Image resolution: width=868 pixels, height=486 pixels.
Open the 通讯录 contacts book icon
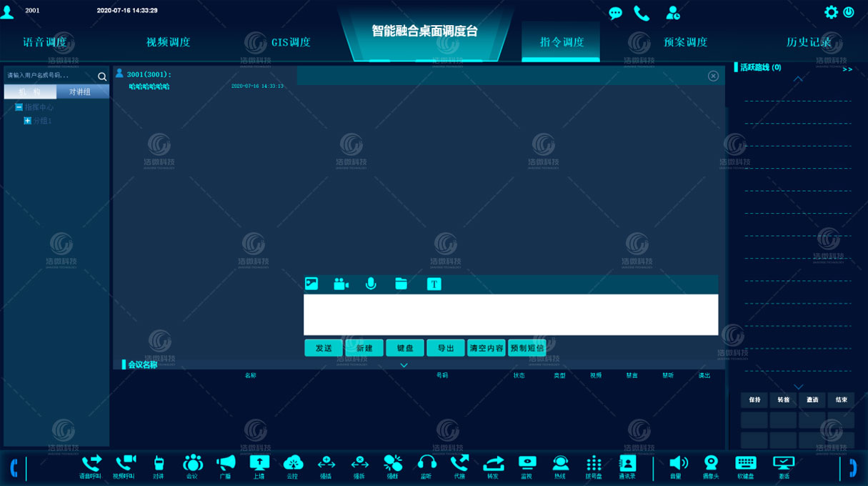pos(627,464)
